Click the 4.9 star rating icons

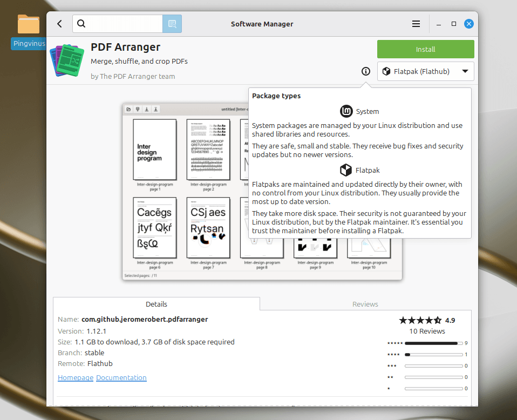[x=420, y=320]
